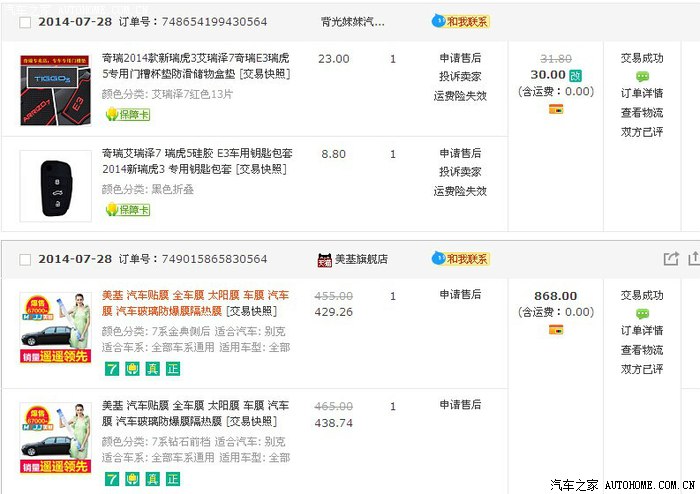The height and width of the screenshot is (494, 700).
Task: Click 投诉卖家 for the cup mat item
Action: [x=460, y=77]
